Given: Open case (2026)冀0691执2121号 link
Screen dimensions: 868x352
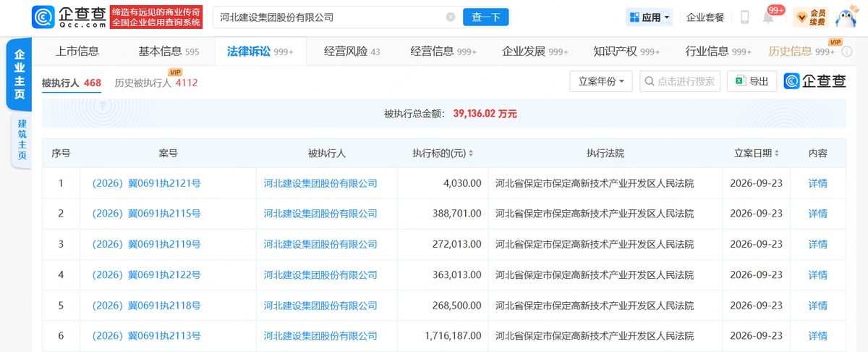Looking at the screenshot, I should click(146, 183).
